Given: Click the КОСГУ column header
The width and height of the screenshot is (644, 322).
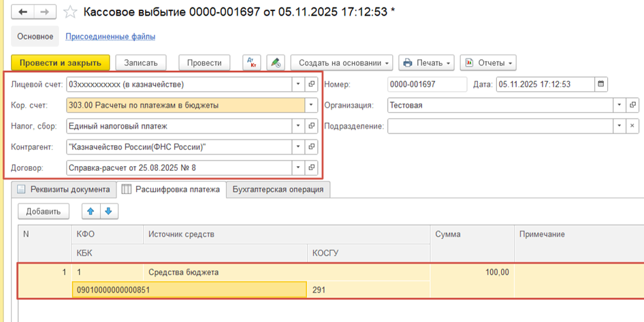Looking at the screenshot, I should (x=368, y=253).
